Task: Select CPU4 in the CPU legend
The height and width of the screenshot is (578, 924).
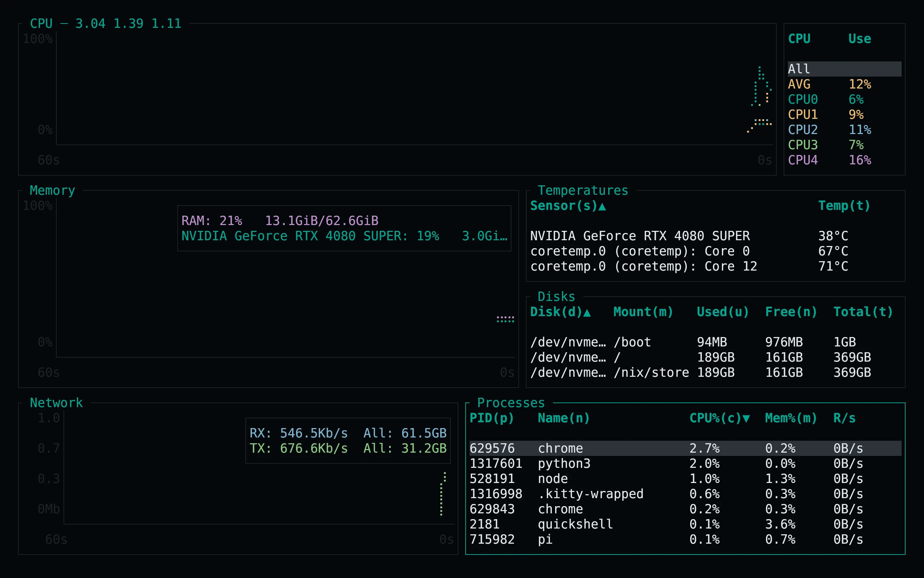Action: (x=844, y=160)
